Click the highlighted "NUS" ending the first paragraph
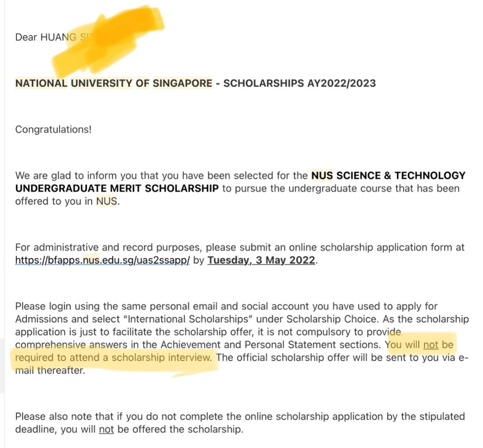 coord(107,201)
